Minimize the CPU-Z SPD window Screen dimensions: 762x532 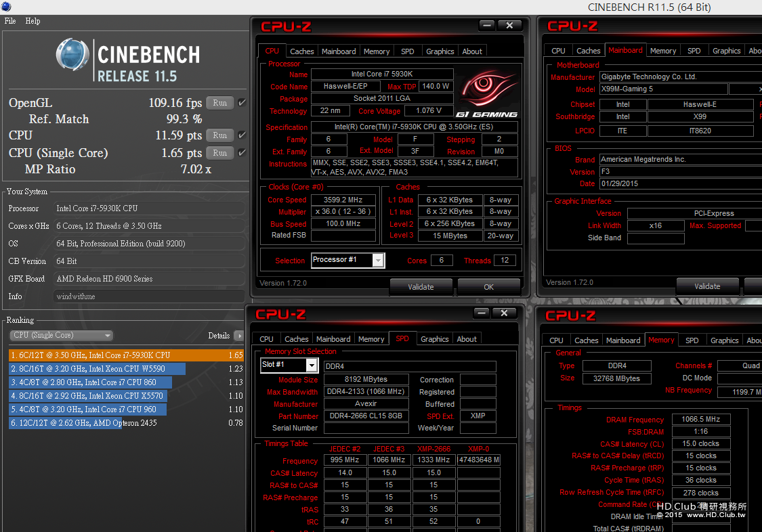(x=482, y=313)
